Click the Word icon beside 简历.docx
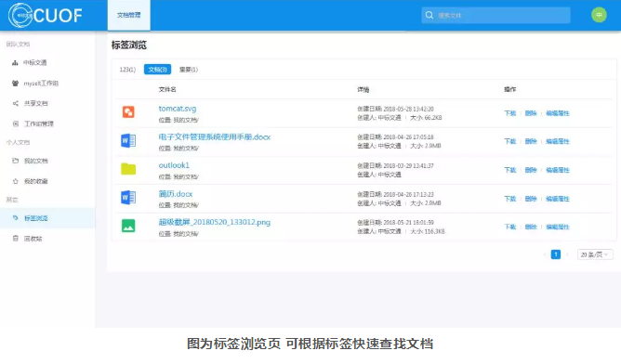The height and width of the screenshot is (364, 621). point(128,198)
